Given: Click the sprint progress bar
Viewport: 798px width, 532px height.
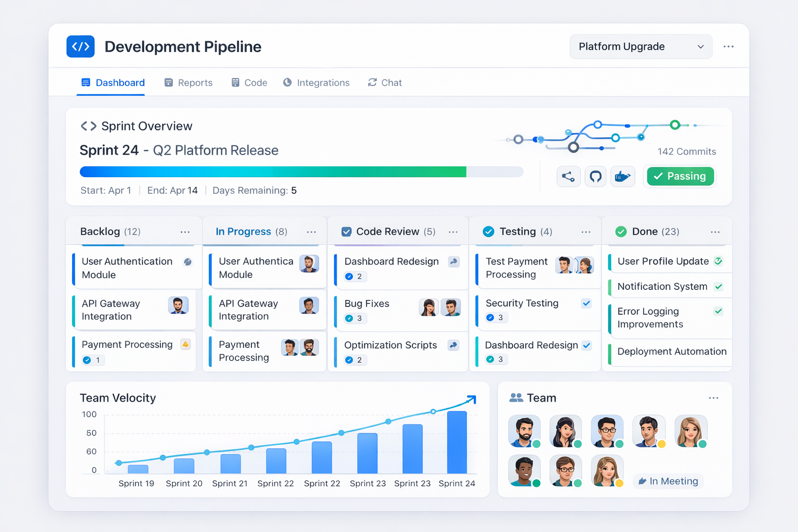Looking at the screenshot, I should [301, 171].
